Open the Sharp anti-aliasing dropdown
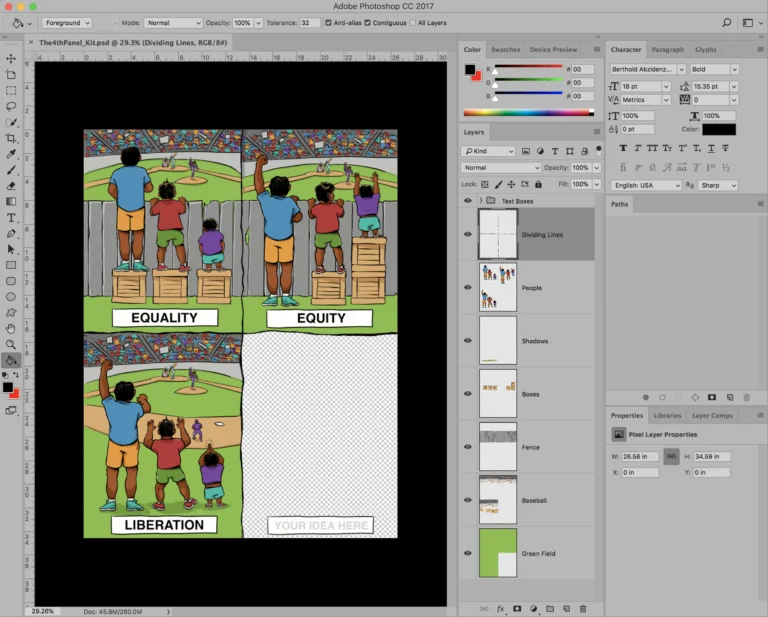The height and width of the screenshot is (617, 768). coord(718,185)
